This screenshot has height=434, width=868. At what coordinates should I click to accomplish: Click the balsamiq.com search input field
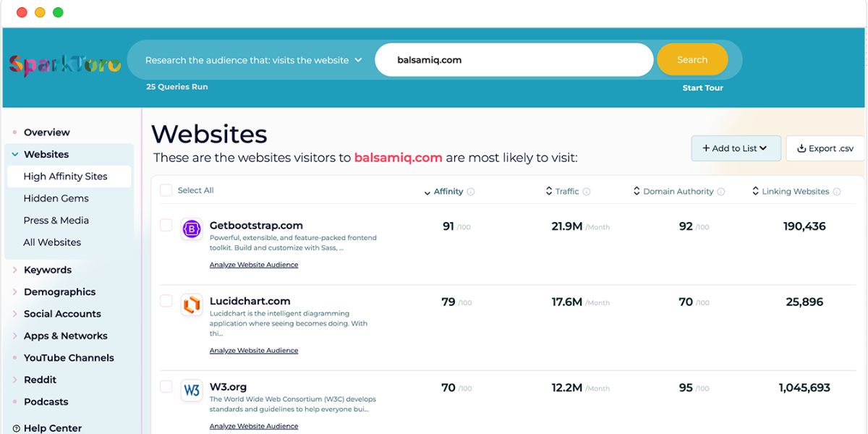pyautogui.click(x=514, y=60)
